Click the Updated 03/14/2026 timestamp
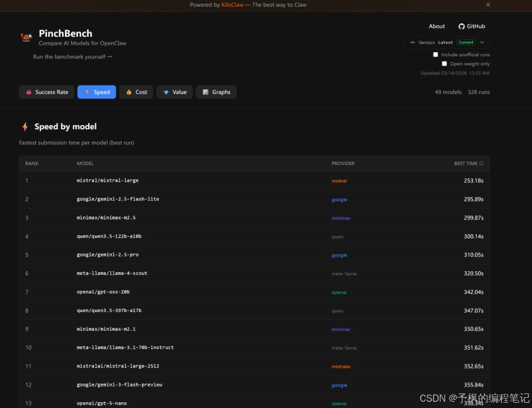532x408 pixels. coord(455,73)
